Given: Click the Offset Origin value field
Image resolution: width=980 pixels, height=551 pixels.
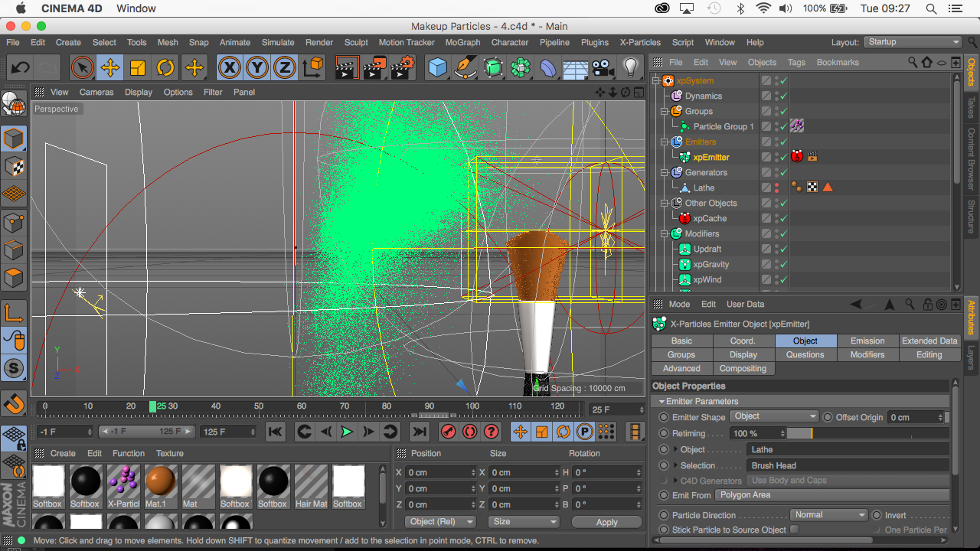Looking at the screenshot, I should click(916, 417).
